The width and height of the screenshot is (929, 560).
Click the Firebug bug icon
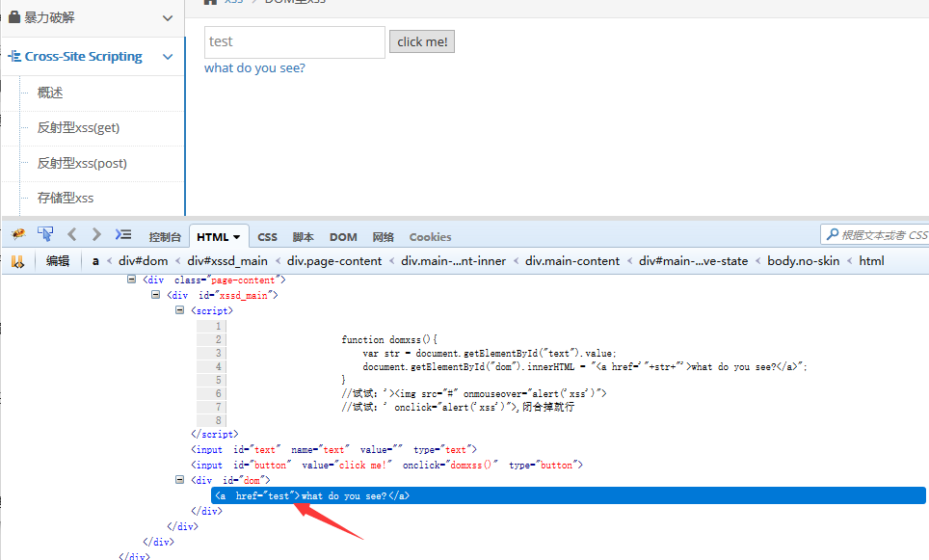[18, 234]
